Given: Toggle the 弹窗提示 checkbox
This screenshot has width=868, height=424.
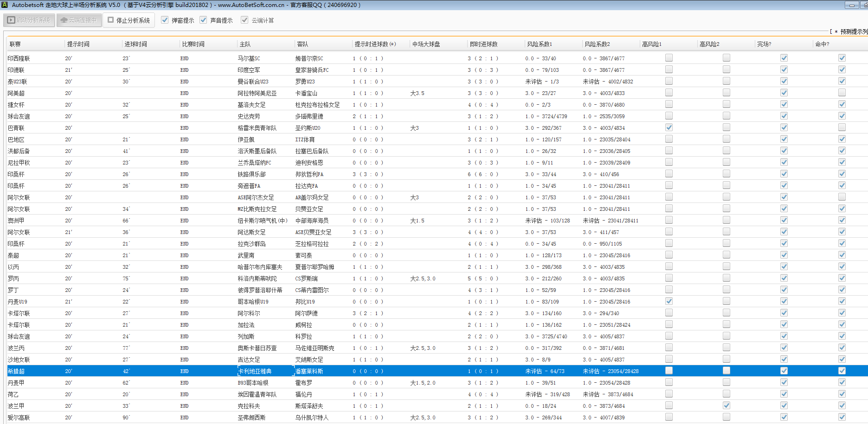Looking at the screenshot, I should tap(165, 20).
